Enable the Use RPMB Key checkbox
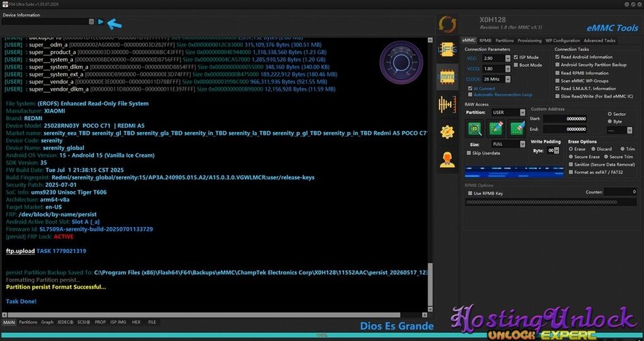644x341 pixels. 470,193
